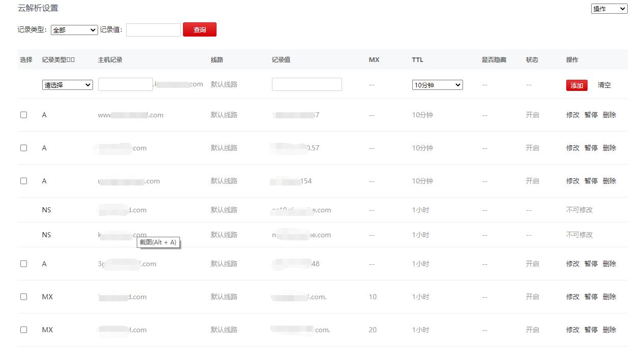Open the TTL dropdown showing 10分钟
644x348 pixels.
pos(437,85)
